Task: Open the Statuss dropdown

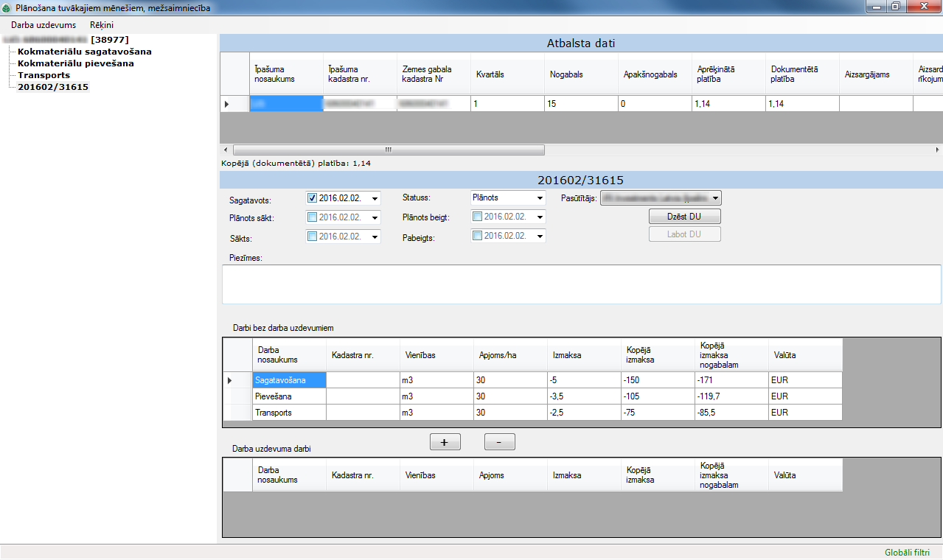Action: (540, 198)
